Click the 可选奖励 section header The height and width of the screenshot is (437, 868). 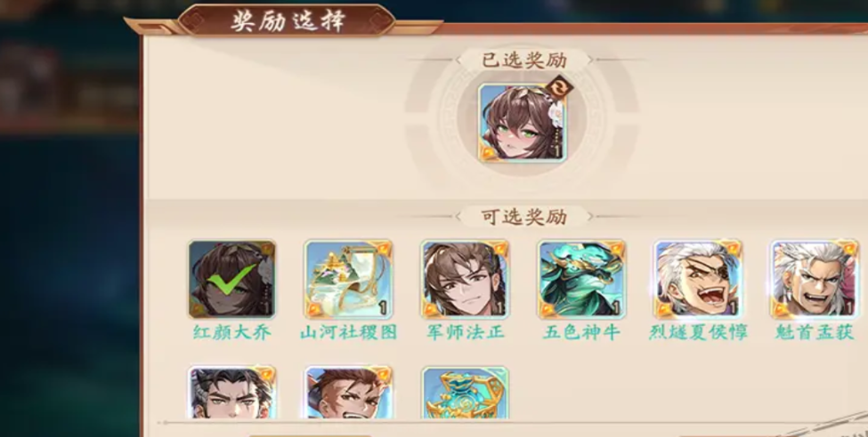pyautogui.click(x=523, y=217)
